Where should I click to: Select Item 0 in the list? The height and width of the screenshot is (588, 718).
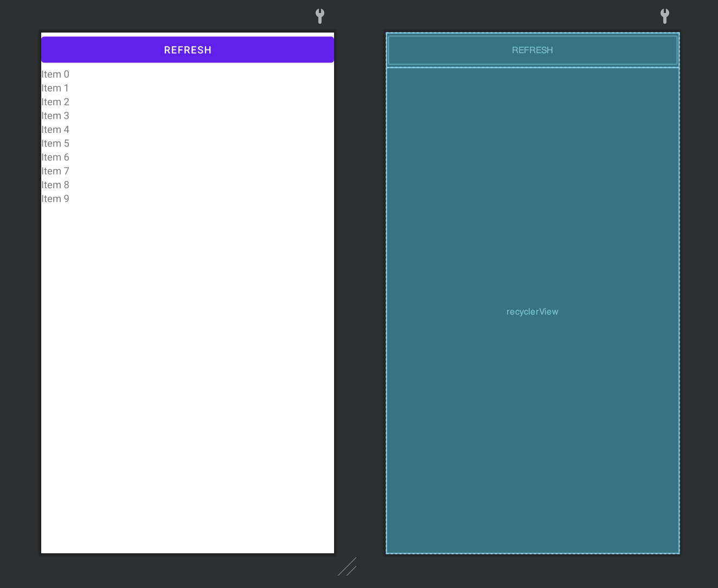55,74
